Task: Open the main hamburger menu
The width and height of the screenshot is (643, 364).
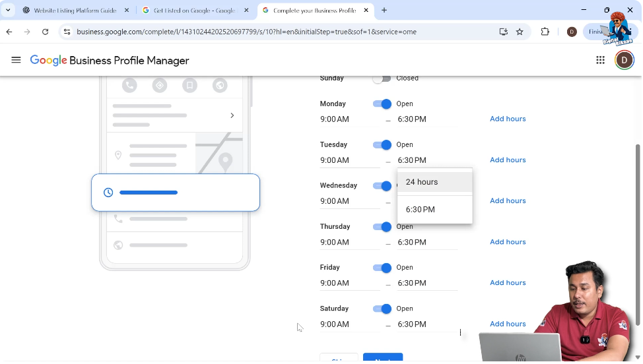Action: pos(16,60)
